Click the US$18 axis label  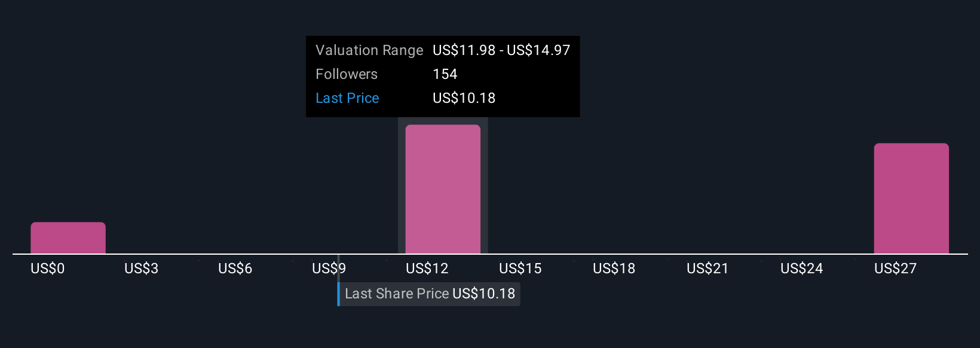[614, 268]
